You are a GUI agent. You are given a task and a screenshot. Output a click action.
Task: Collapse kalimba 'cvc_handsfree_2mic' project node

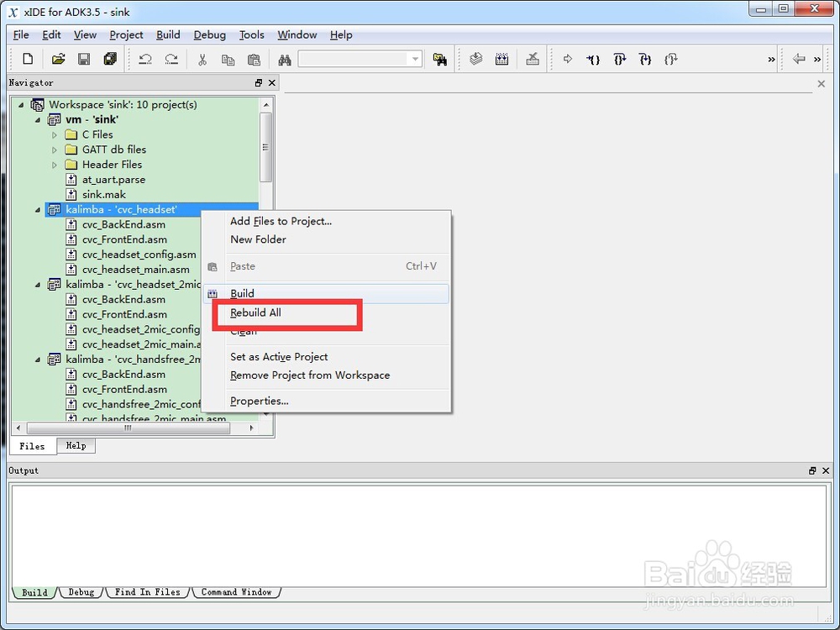pyautogui.click(x=38, y=360)
